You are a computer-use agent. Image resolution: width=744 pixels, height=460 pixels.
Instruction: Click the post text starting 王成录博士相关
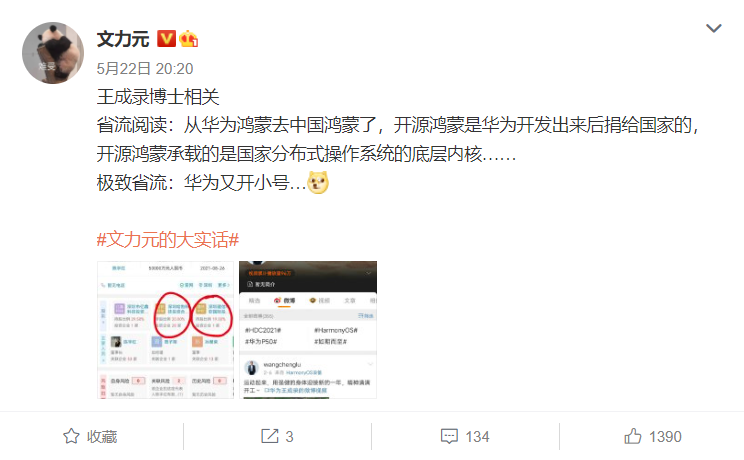158,97
